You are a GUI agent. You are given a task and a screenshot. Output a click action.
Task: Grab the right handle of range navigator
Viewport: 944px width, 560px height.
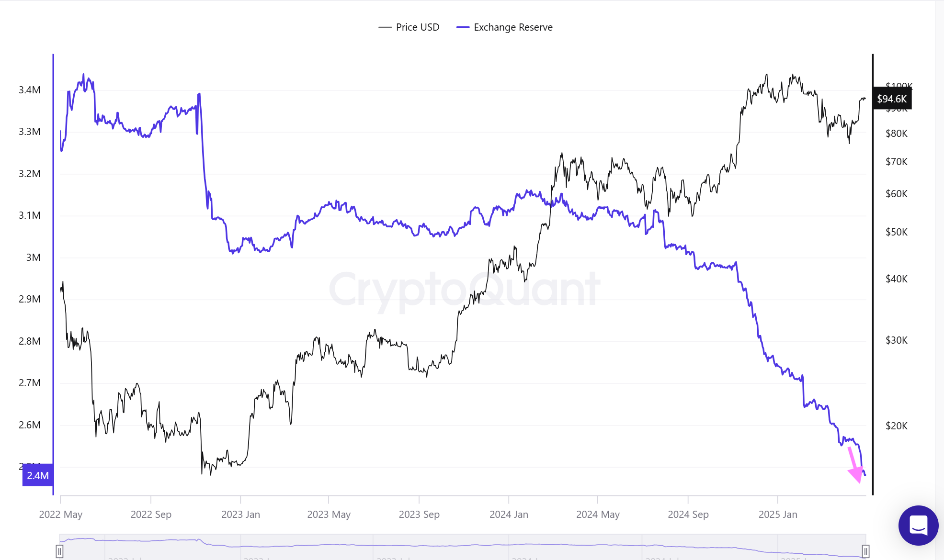pyautogui.click(x=865, y=551)
